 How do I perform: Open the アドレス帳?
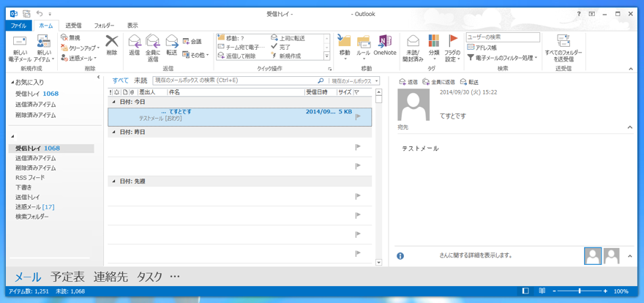pos(482,48)
